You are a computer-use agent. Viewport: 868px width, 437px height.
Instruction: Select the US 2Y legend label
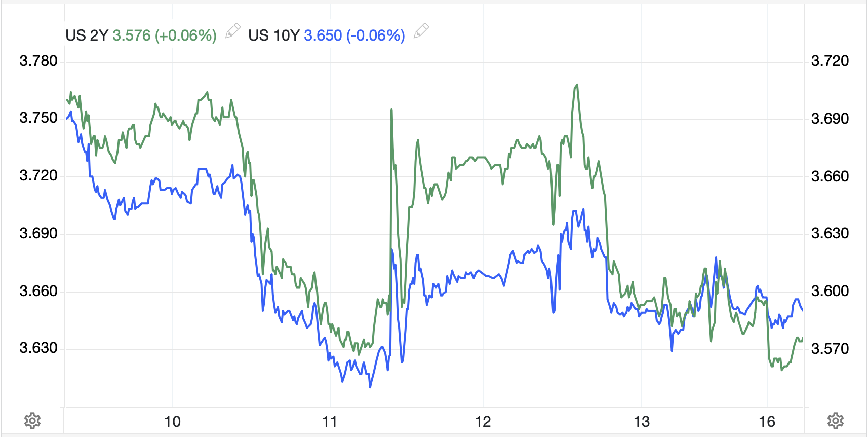(x=87, y=35)
